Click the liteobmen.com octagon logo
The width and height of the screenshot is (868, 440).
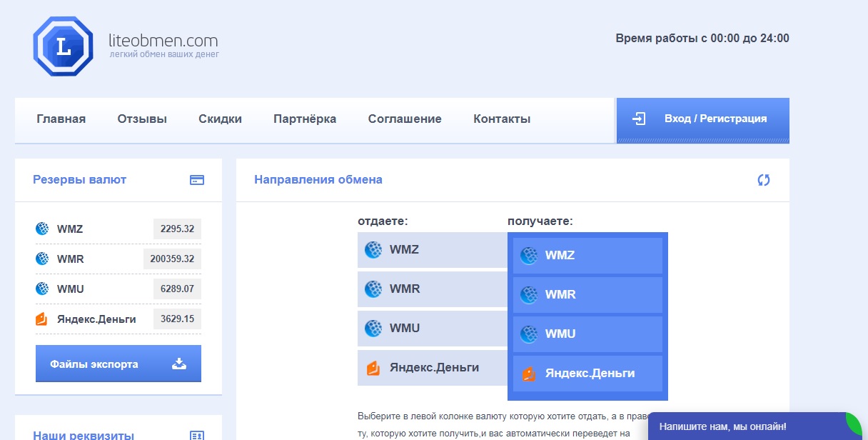(x=63, y=46)
